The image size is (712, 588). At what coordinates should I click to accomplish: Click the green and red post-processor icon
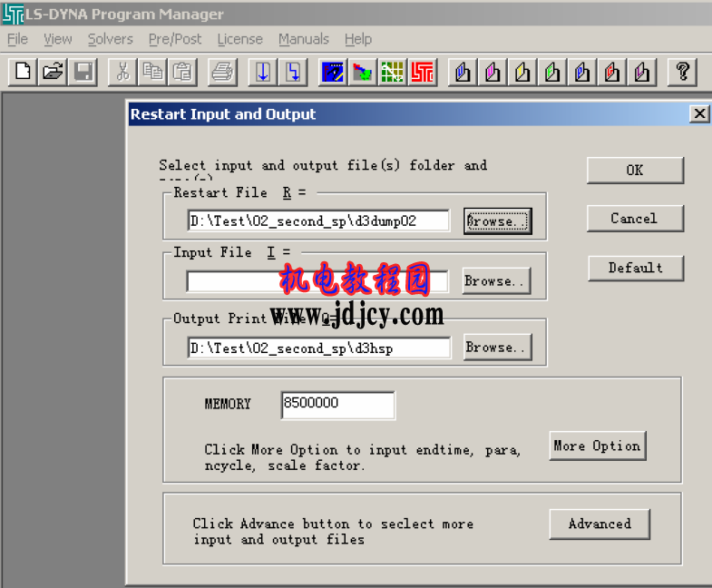click(363, 72)
